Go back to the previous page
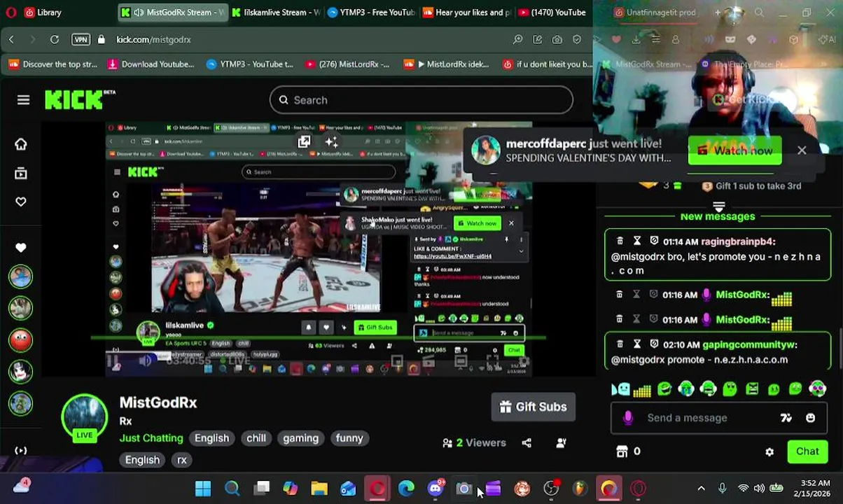The image size is (843, 504). click(11, 40)
